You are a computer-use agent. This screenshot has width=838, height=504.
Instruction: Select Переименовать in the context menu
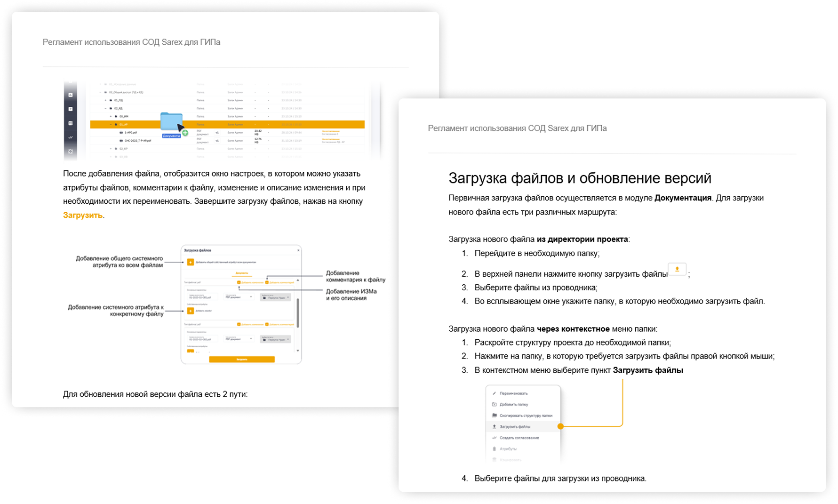coord(513,393)
